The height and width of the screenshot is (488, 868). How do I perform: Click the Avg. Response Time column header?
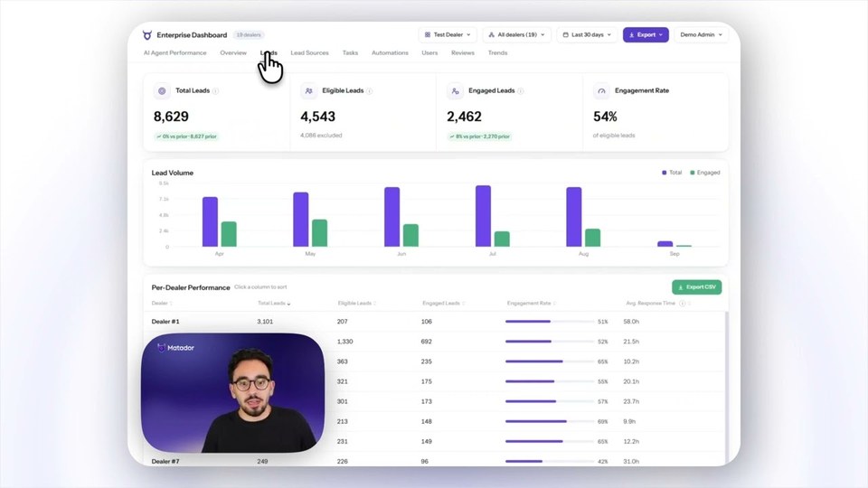pyautogui.click(x=650, y=304)
